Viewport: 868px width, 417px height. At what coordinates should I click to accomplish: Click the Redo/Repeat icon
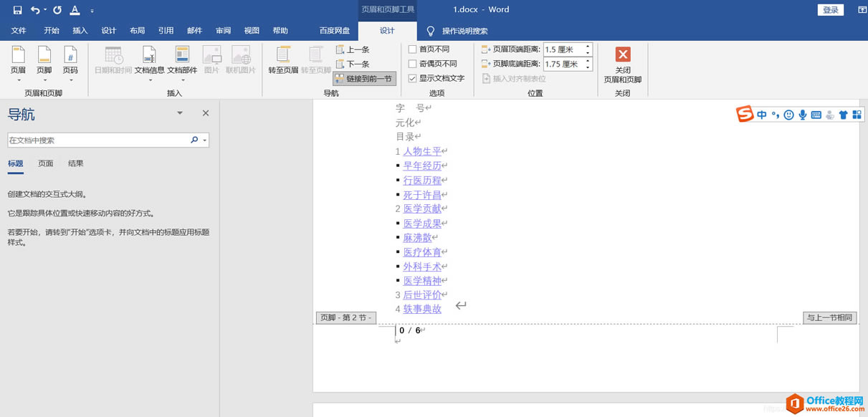(x=57, y=10)
